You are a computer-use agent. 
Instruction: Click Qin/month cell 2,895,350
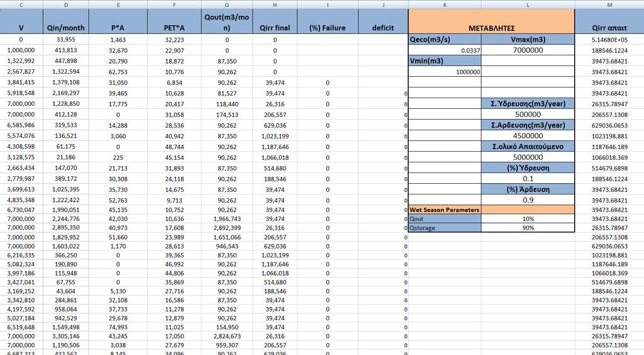pyautogui.click(x=65, y=228)
